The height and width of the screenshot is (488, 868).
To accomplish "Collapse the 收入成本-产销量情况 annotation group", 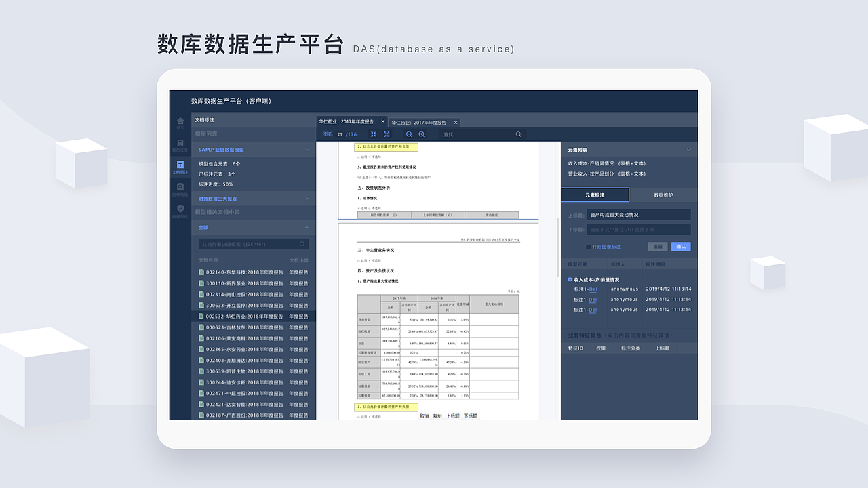I will 570,279.
